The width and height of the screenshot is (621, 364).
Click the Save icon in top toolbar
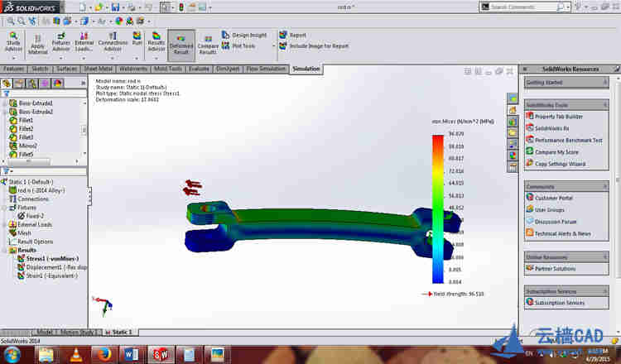[115, 7]
